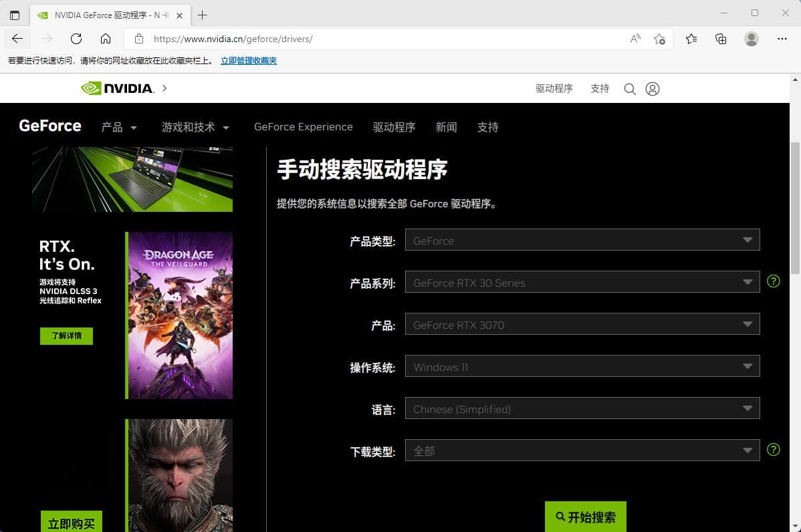Screen dimensions: 801x532
Task: Open the 语言 Chinese (Simplified) dropdown
Action: click(x=582, y=408)
